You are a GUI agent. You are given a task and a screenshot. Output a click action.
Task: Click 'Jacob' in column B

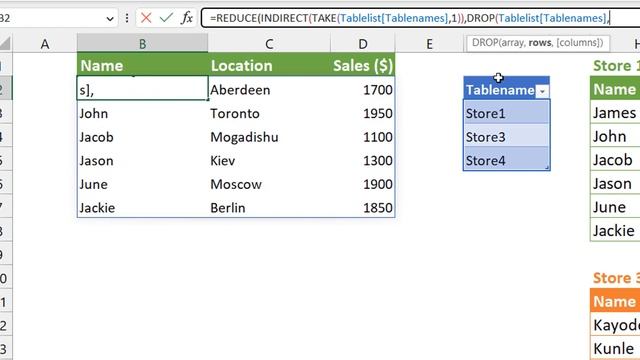(142, 137)
